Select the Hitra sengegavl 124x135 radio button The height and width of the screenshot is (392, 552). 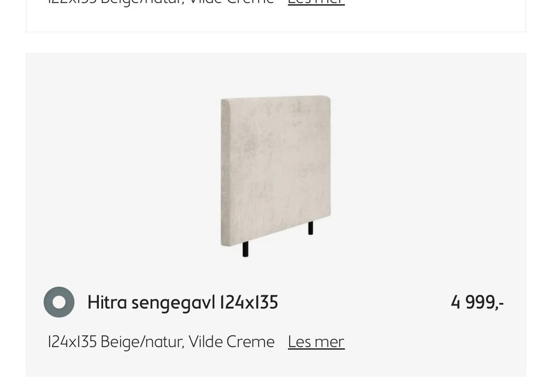tap(59, 302)
